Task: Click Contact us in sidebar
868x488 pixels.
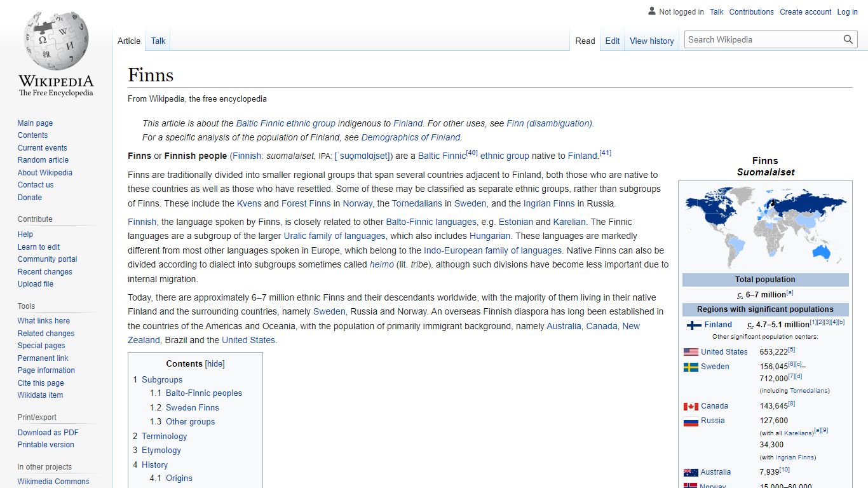Action: click(36, 185)
